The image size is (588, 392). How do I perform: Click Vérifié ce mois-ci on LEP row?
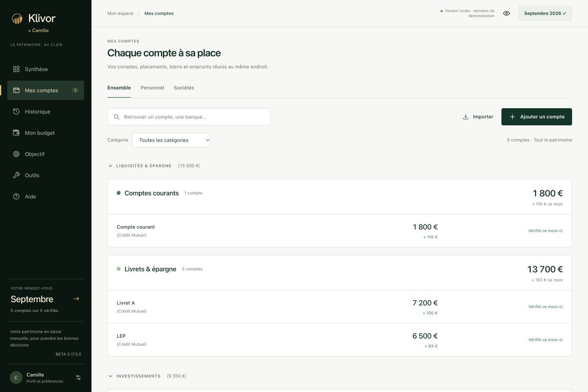tap(546, 340)
